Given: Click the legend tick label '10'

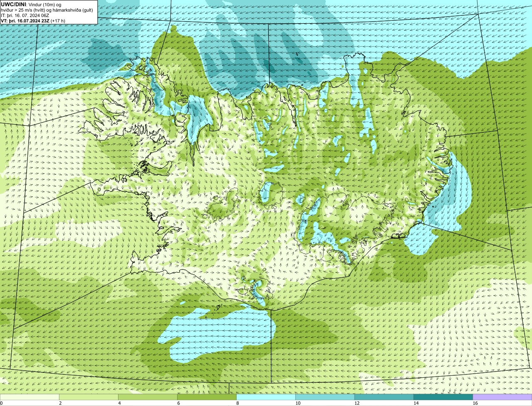Looking at the screenshot, I should point(298,403).
